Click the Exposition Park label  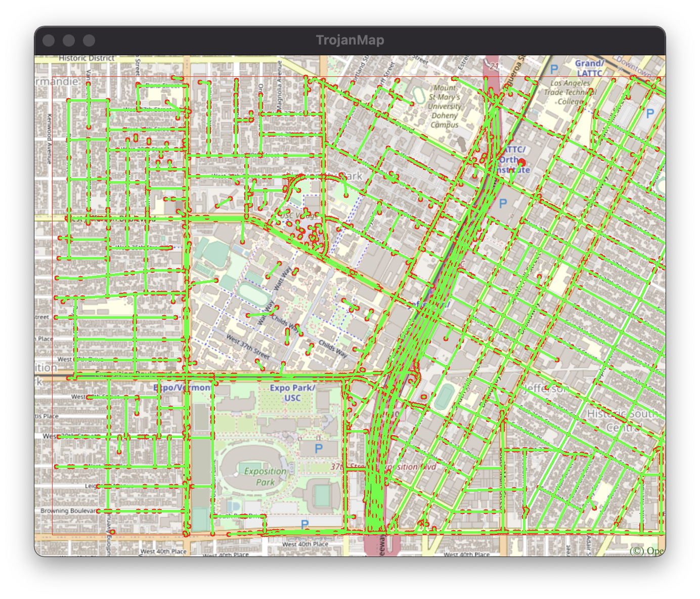(265, 477)
